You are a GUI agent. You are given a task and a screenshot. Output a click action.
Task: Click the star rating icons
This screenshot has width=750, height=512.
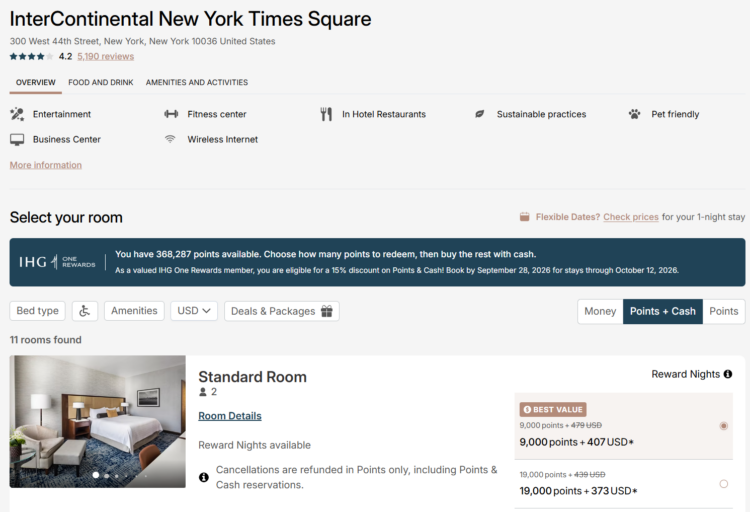(x=32, y=56)
